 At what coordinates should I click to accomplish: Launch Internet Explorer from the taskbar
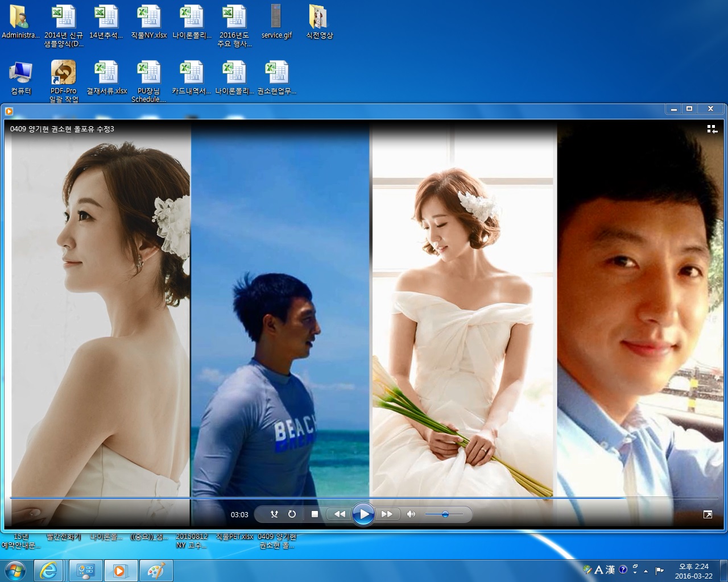pyautogui.click(x=49, y=570)
